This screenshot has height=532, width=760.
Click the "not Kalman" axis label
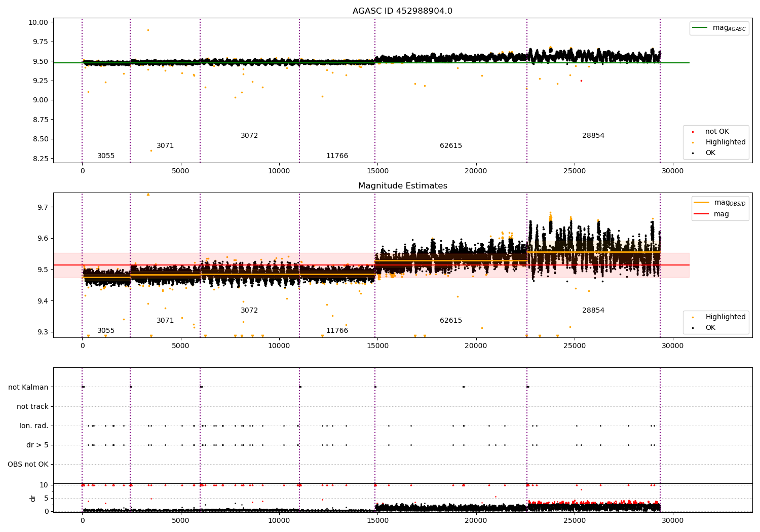28,387
